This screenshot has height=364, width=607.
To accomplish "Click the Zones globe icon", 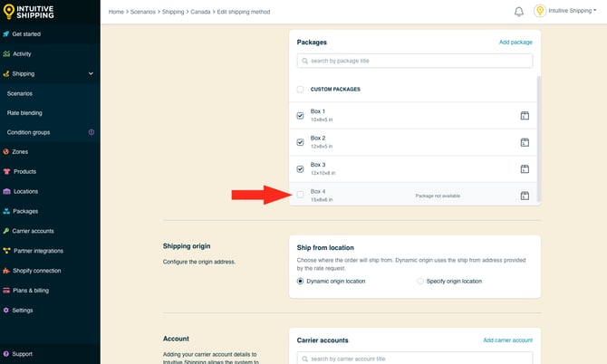I will [5, 151].
